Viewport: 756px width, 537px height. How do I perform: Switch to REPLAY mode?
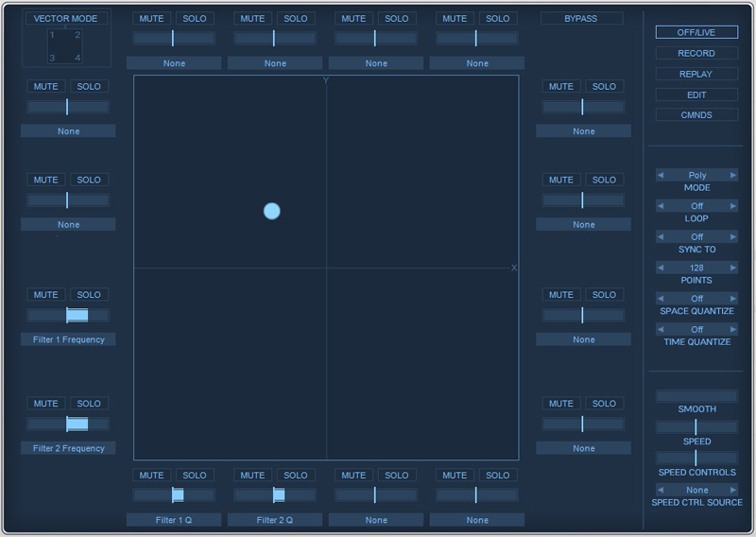pyautogui.click(x=696, y=74)
